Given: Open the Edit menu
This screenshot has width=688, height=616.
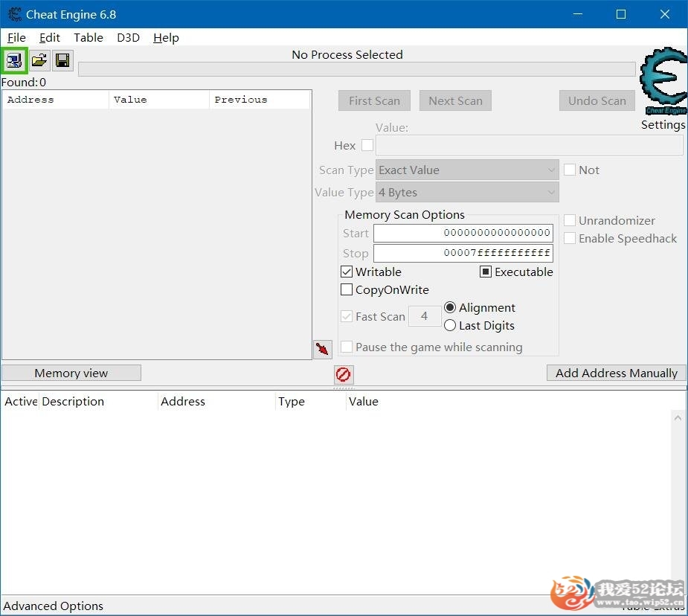Looking at the screenshot, I should point(50,38).
